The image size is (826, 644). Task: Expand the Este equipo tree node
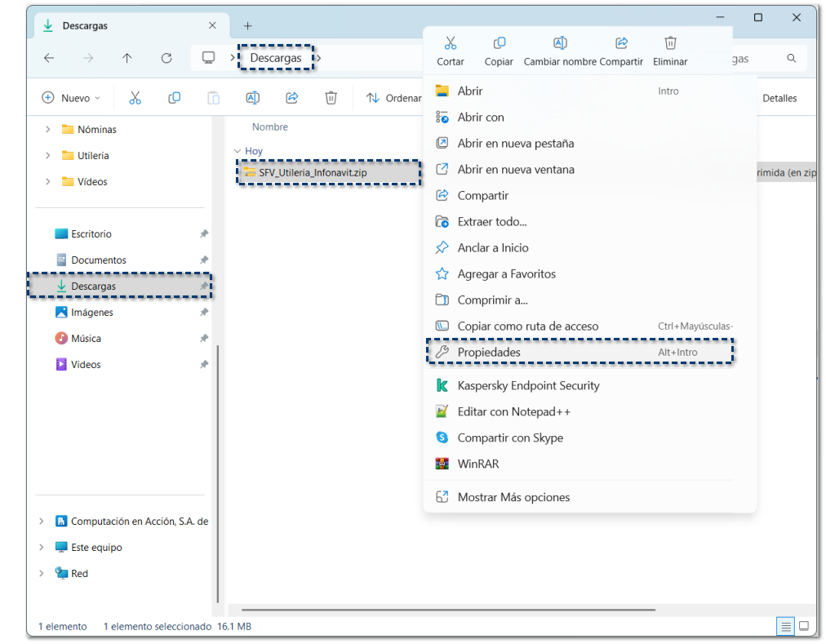coord(42,548)
